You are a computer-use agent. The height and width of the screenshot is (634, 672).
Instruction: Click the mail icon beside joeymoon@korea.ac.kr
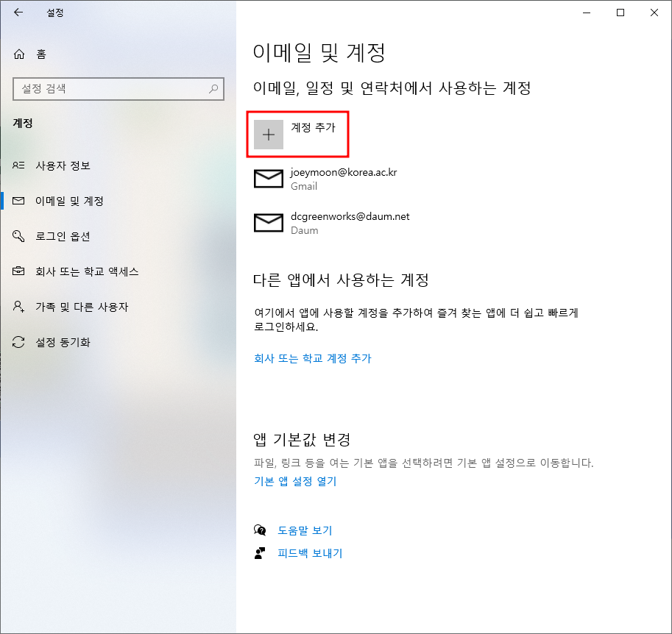point(269,179)
